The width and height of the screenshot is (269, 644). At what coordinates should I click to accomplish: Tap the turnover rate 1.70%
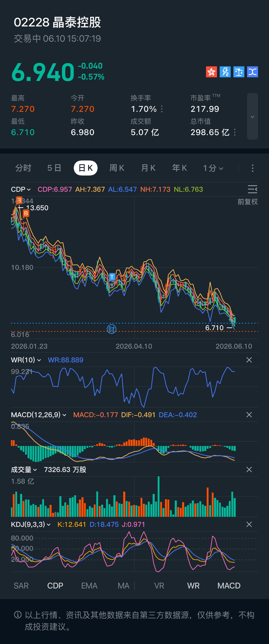click(x=144, y=109)
